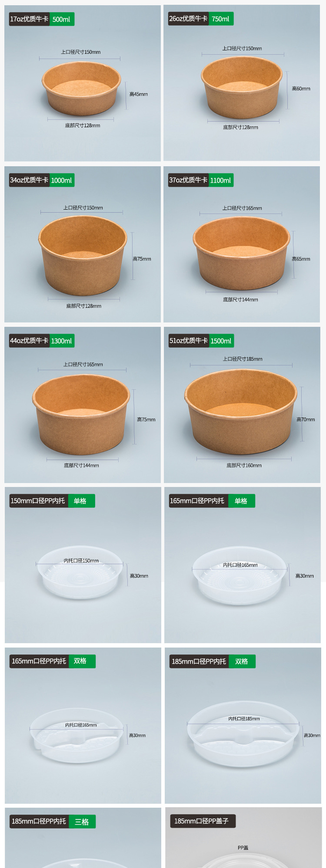Click the 185mm口径PP盖子 label
Image resolution: width=326 pixels, height=868 pixels.
tap(202, 821)
